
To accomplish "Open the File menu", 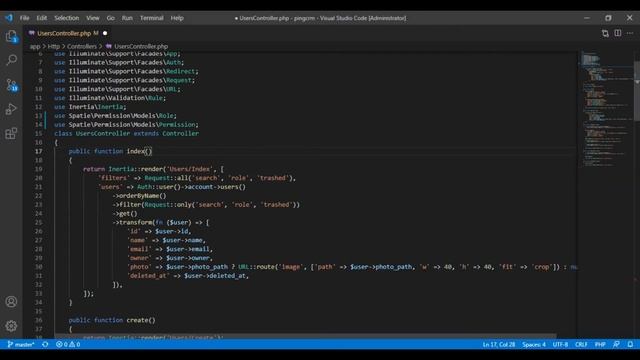I will pyautogui.click(x=24, y=18).
